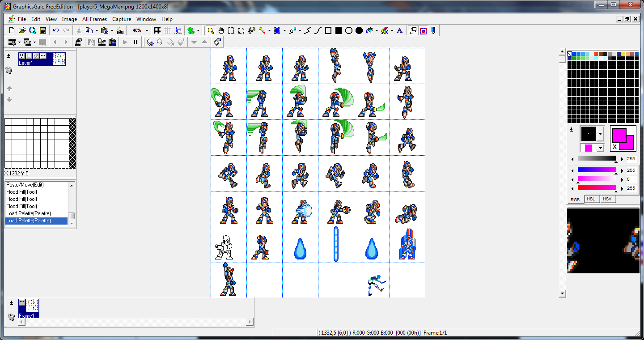644x340 pixels.
Task: Select the outlined Ellipse tool
Action: (349, 30)
